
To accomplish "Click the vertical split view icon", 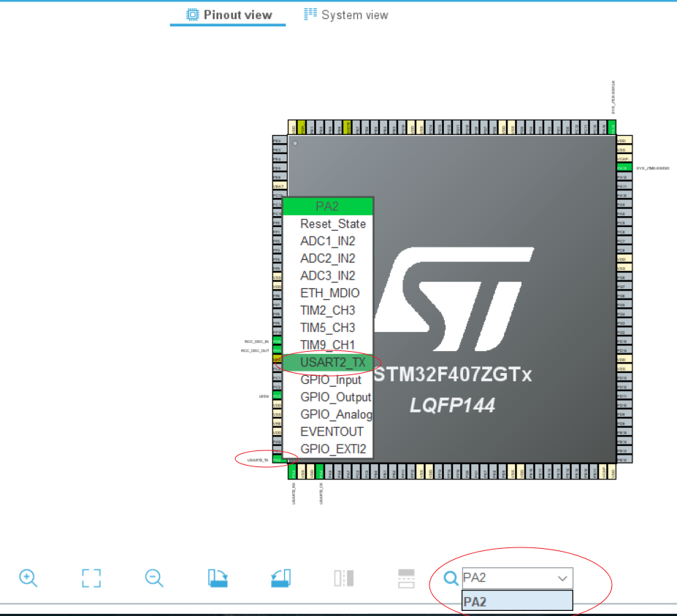I will click(x=344, y=578).
